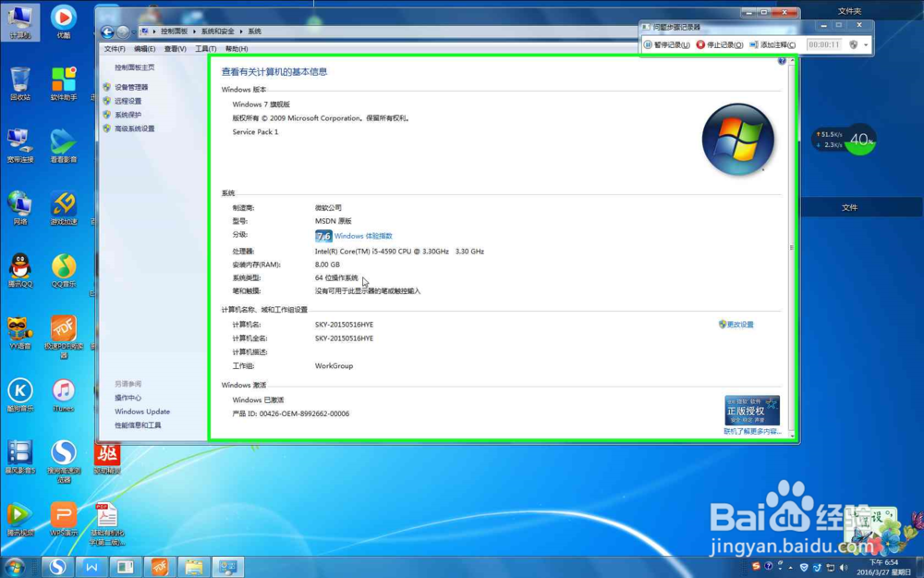Image resolution: width=924 pixels, height=578 pixels.
Task: Click the 联机了解更多内容 link
Action: pos(752,432)
